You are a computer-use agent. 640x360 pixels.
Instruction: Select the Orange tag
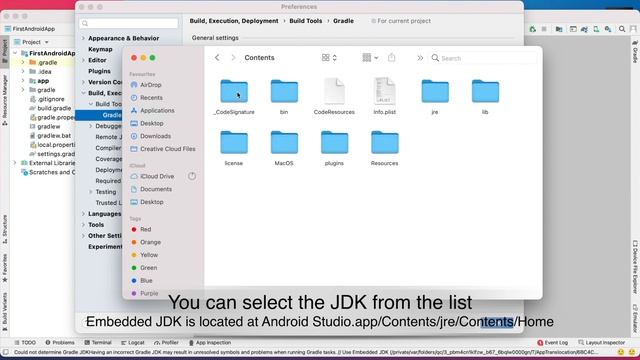pos(146,242)
